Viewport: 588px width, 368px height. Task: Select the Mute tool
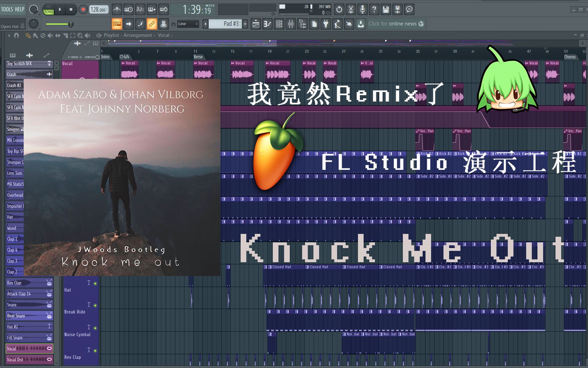coord(50,35)
